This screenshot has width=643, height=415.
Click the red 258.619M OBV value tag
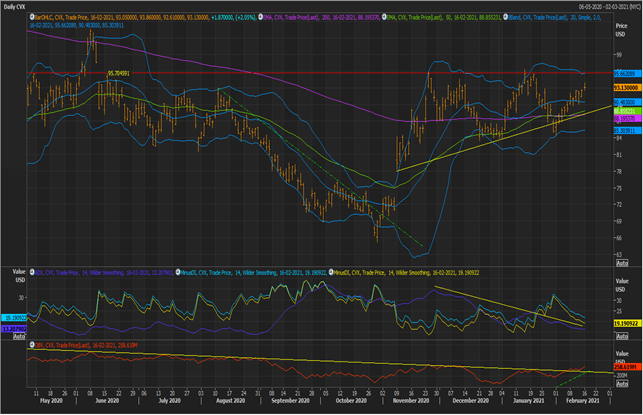click(x=627, y=367)
